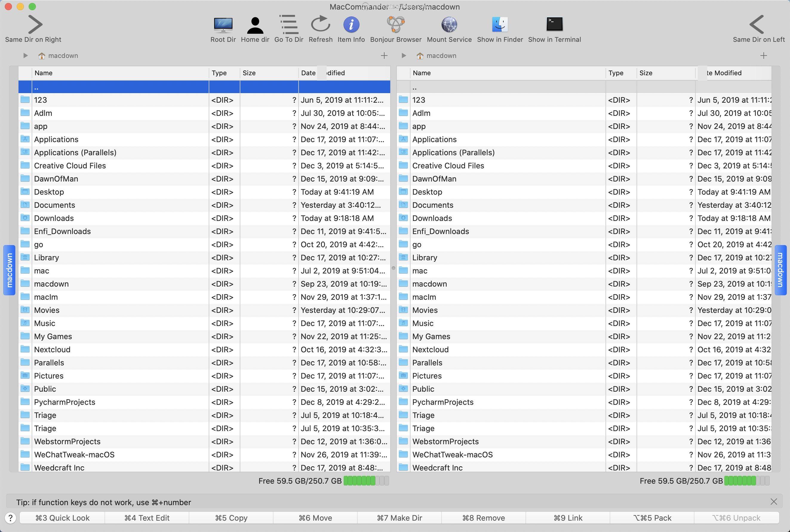Open Item Info from toolbar

click(351, 25)
